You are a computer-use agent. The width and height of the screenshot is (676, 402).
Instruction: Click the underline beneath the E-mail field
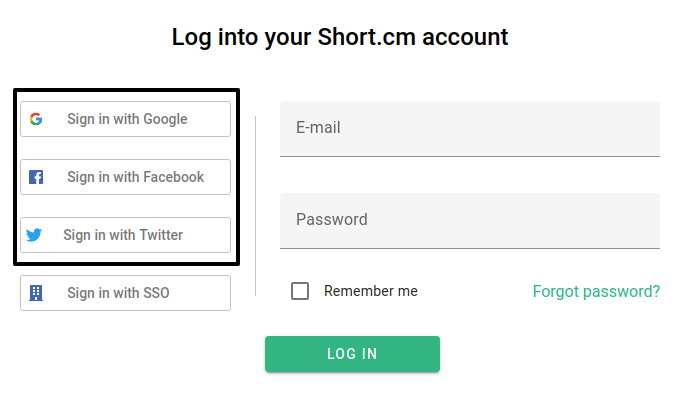click(x=470, y=156)
